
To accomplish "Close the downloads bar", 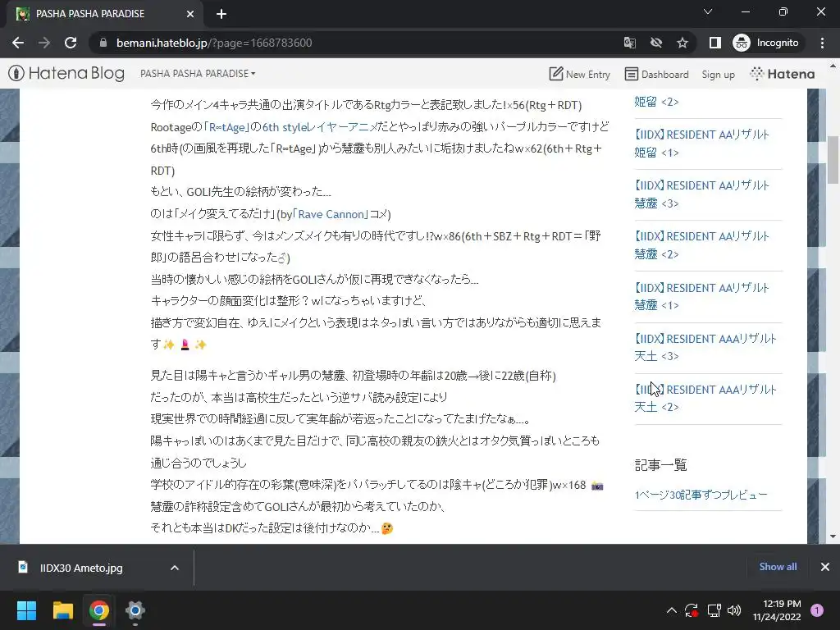I will tap(825, 567).
